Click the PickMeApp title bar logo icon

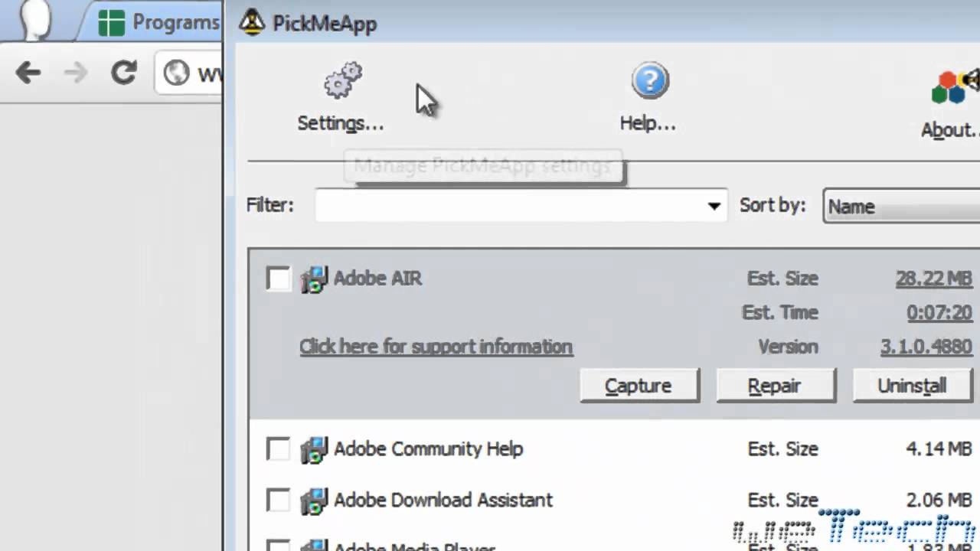click(x=251, y=23)
